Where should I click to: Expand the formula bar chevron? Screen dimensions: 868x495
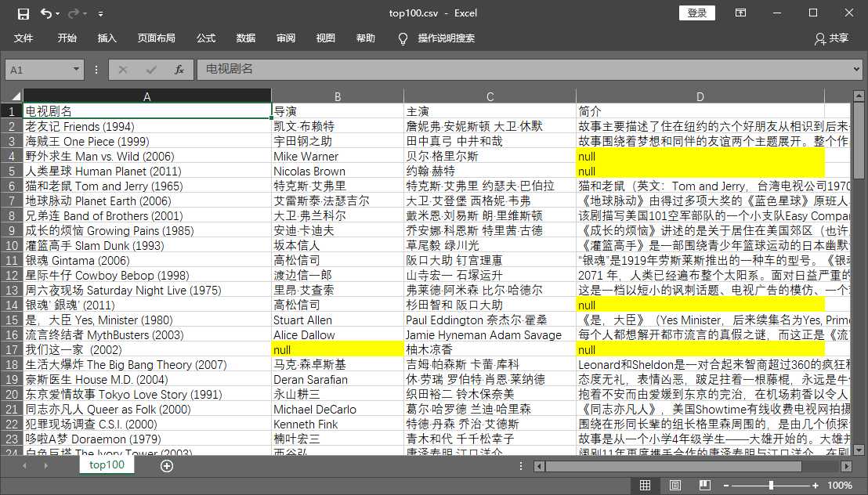coord(856,69)
